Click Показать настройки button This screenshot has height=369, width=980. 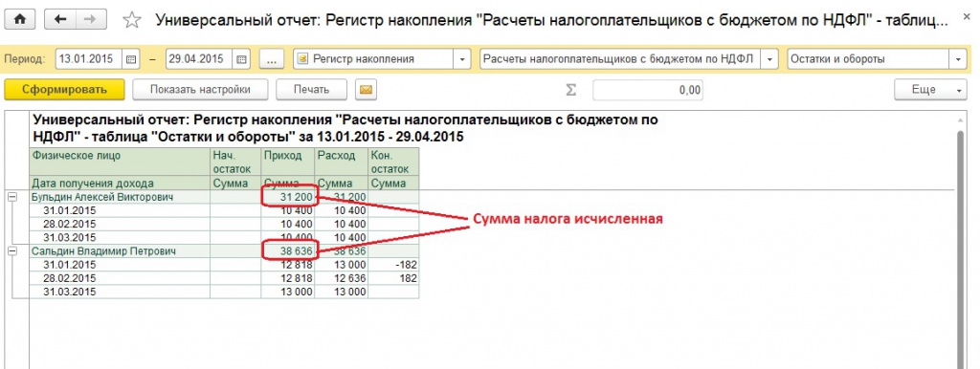(200, 90)
